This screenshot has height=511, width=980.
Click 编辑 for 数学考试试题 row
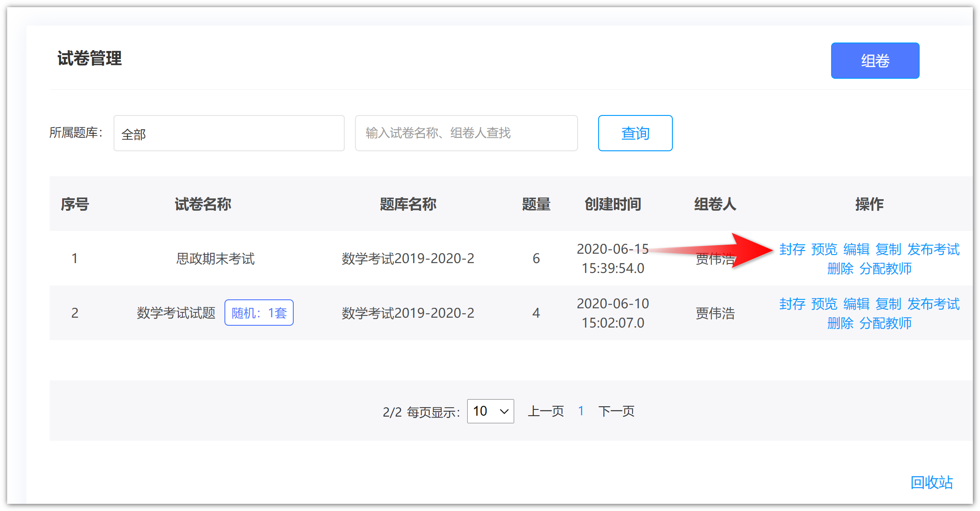pos(856,304)
